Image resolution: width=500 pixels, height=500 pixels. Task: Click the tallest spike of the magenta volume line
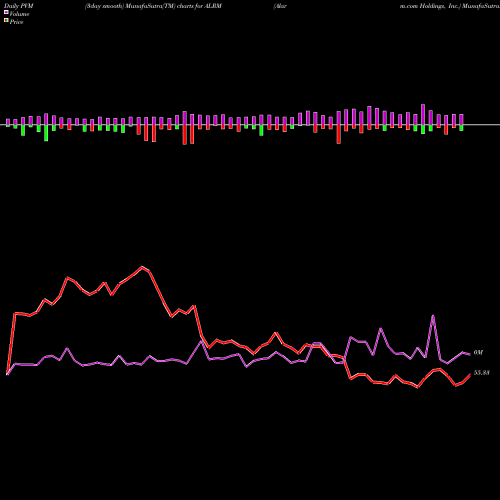pos(433,316)
